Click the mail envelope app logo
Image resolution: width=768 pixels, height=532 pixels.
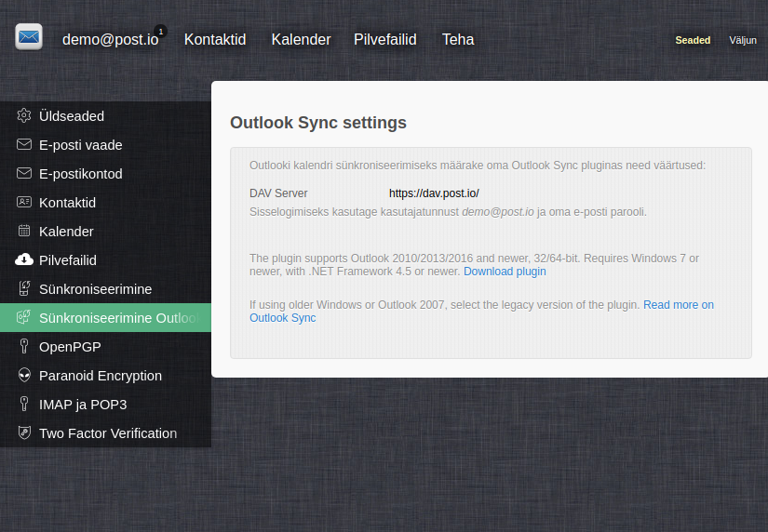(29, 36)
